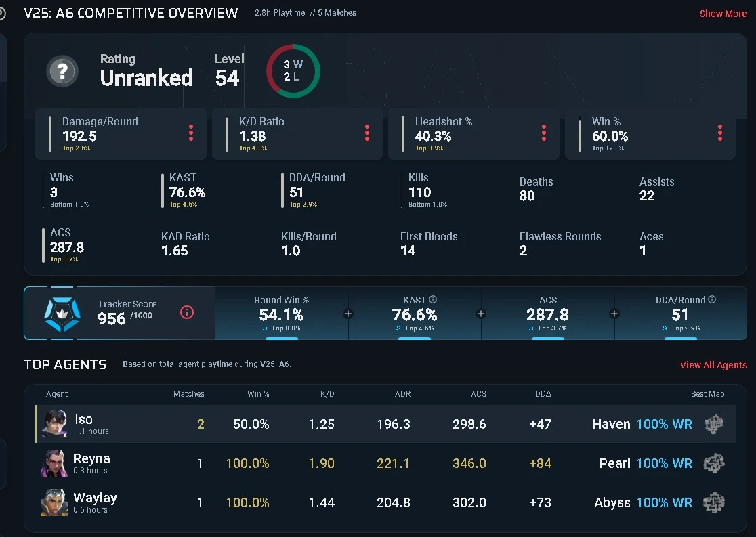Click the Reyna agent portrait

54,464
